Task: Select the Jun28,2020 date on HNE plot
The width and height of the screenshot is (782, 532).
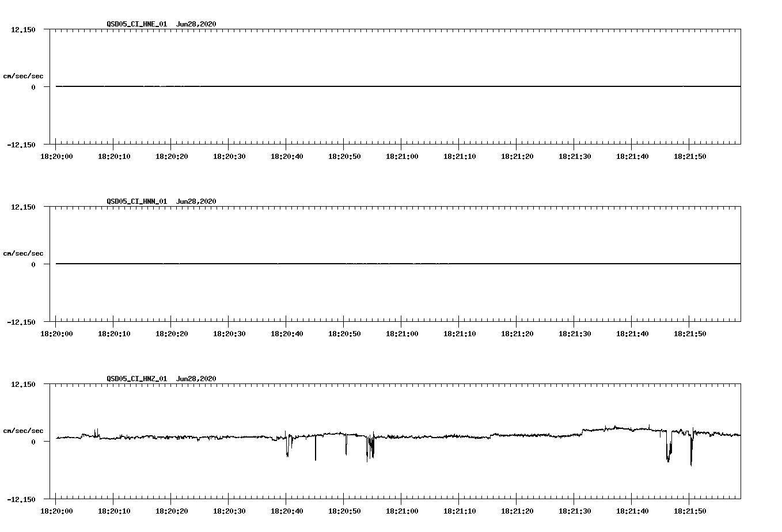Action: click(x=196, y=24)
